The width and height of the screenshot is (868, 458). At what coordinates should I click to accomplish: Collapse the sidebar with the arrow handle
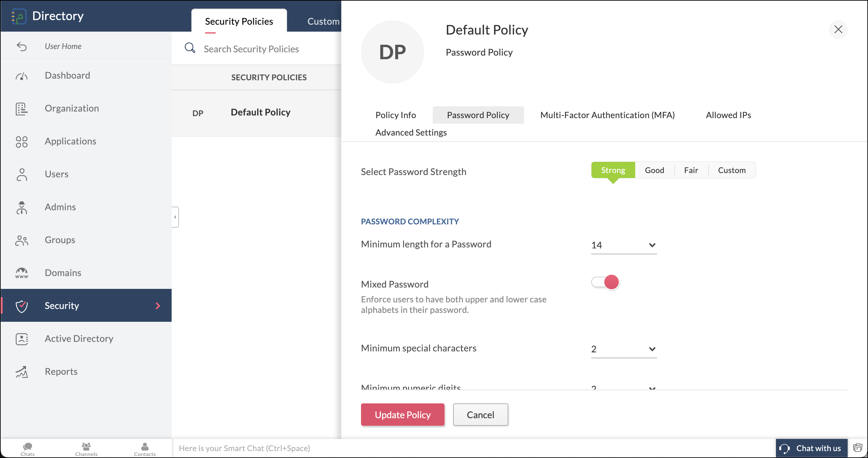tap(175, 217)
